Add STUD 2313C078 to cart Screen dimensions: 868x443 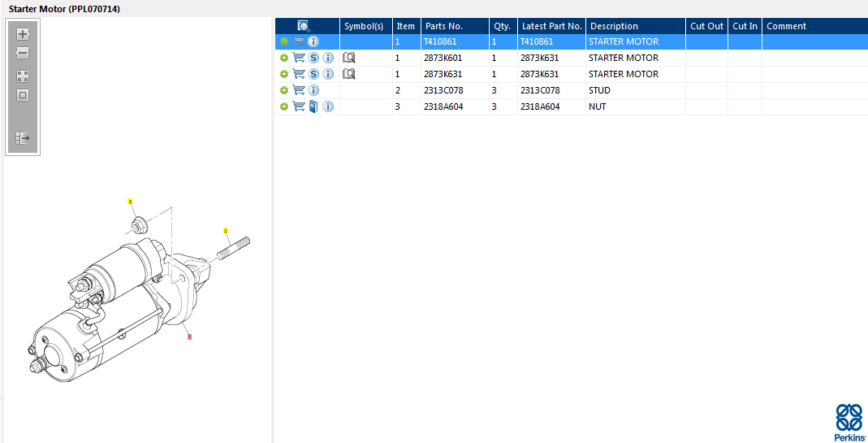(x=299, y=90)
